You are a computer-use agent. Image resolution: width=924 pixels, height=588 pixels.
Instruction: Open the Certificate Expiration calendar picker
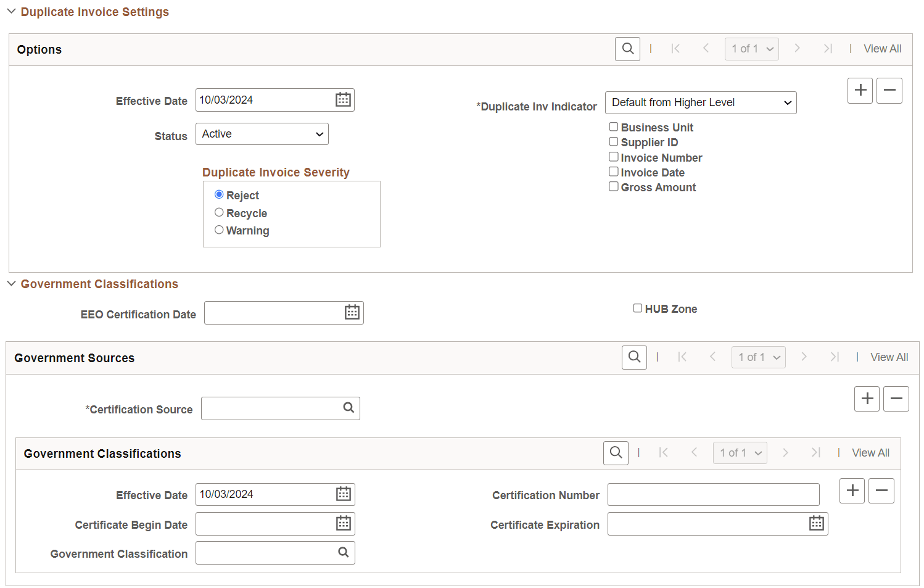click(816, 523)
